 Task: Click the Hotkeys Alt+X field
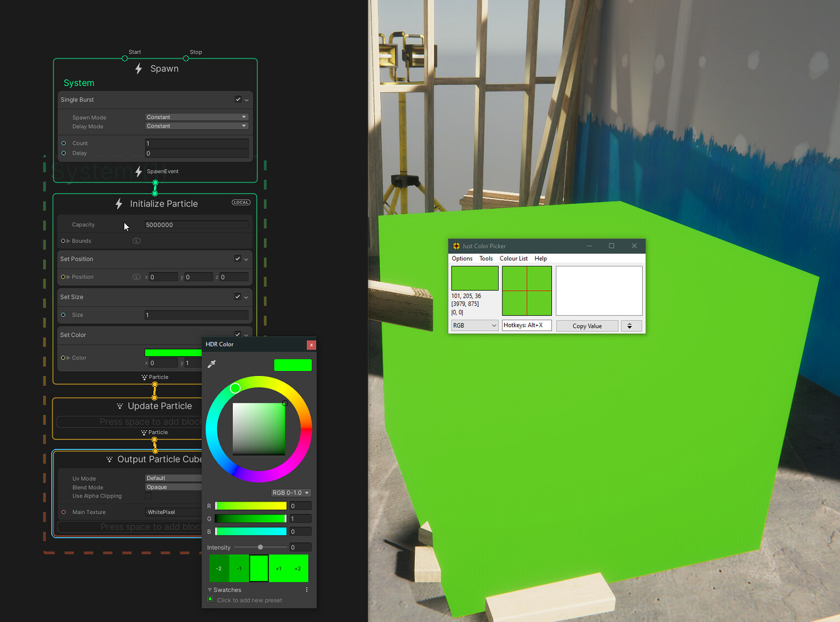527,326
